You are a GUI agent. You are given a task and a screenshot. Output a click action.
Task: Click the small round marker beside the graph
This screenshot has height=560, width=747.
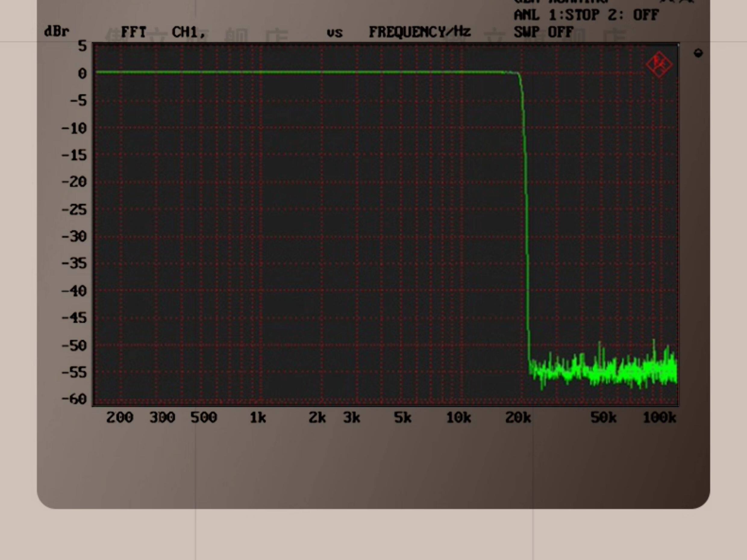click(698, 53)
